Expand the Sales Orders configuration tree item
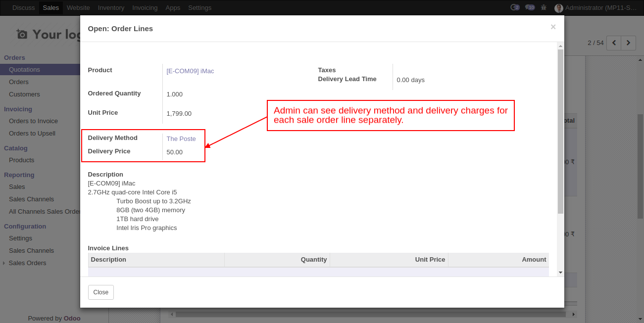The image size is (644, 323). click(4, 263)
